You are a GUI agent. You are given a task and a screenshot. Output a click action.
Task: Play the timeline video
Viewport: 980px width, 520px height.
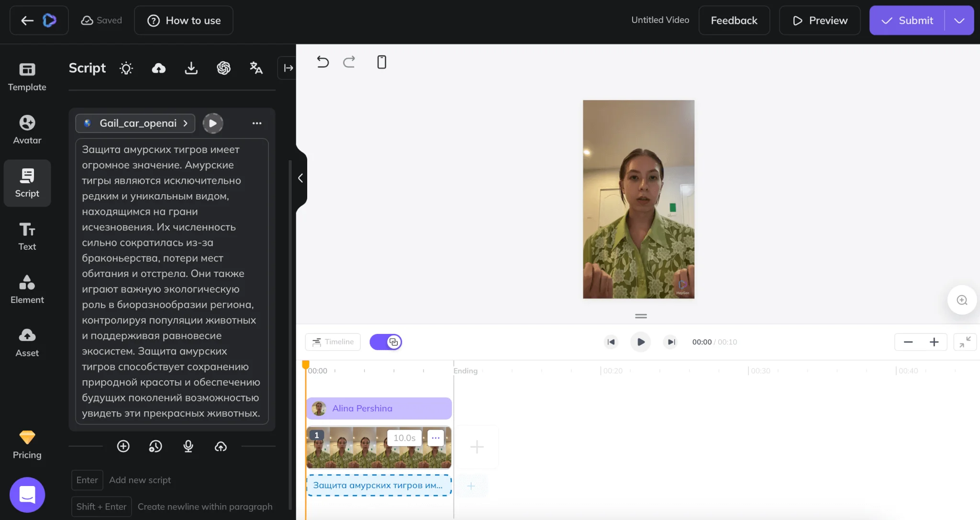coord(641,342)
